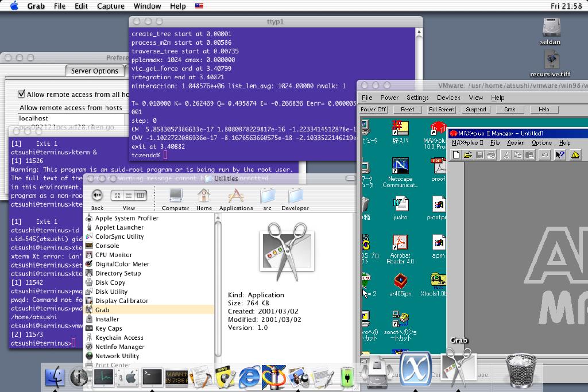Screen dimensions: 588x392
Task: Select Console in Utilities list
Action: 150,246
